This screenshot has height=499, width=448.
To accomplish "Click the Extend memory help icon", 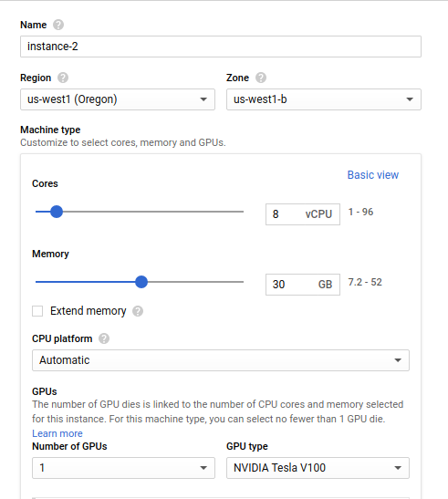I will pyautogui.click(x=138, y=311).
